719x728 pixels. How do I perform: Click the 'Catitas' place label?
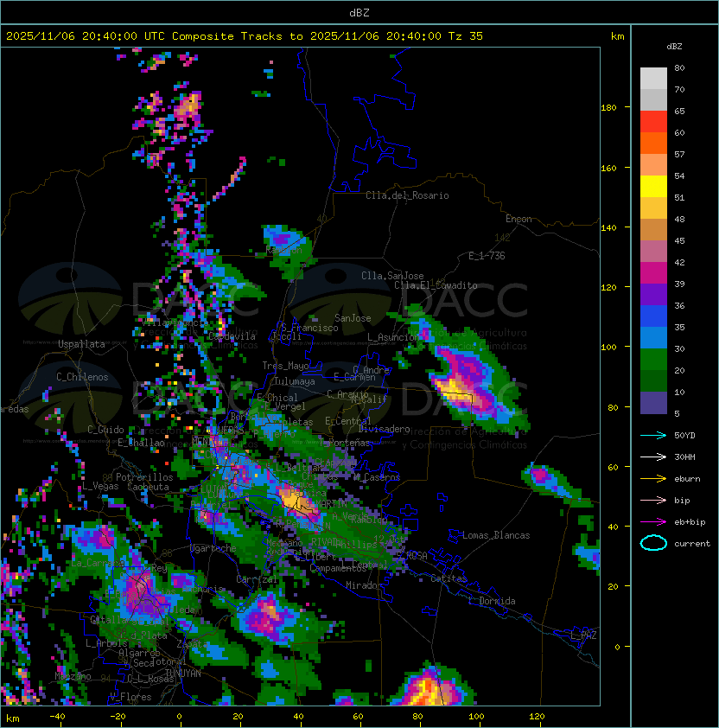[449, 578]
